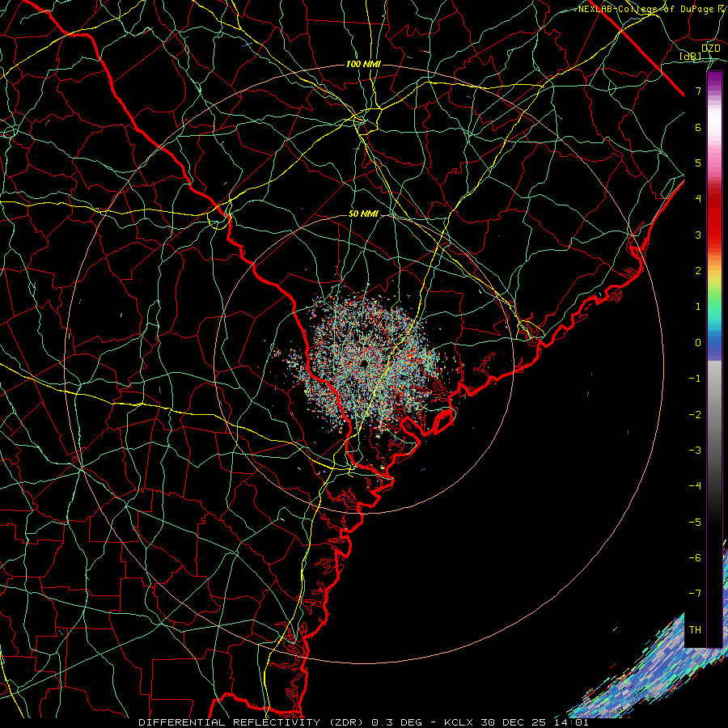Click the 3 dB red section of the color scale

(714, 235)
